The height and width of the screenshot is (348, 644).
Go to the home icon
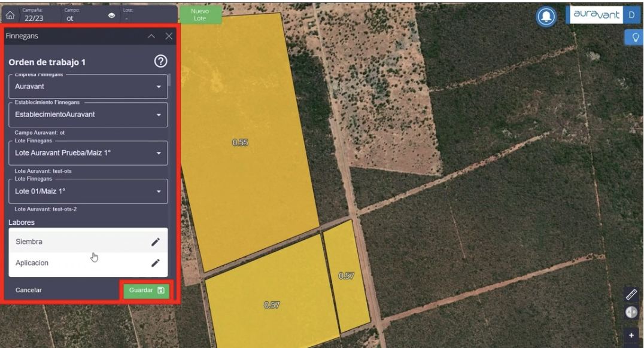click(x=10, y=16)
